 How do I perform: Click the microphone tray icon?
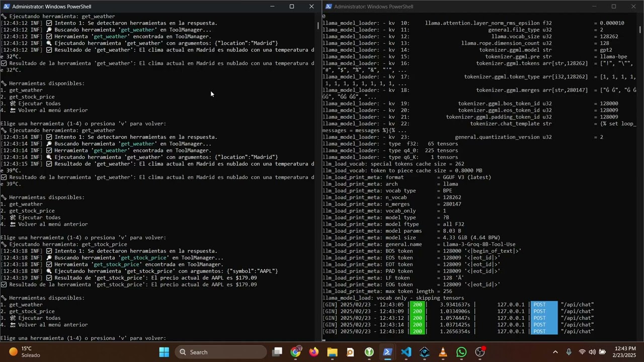click(569, 352)
